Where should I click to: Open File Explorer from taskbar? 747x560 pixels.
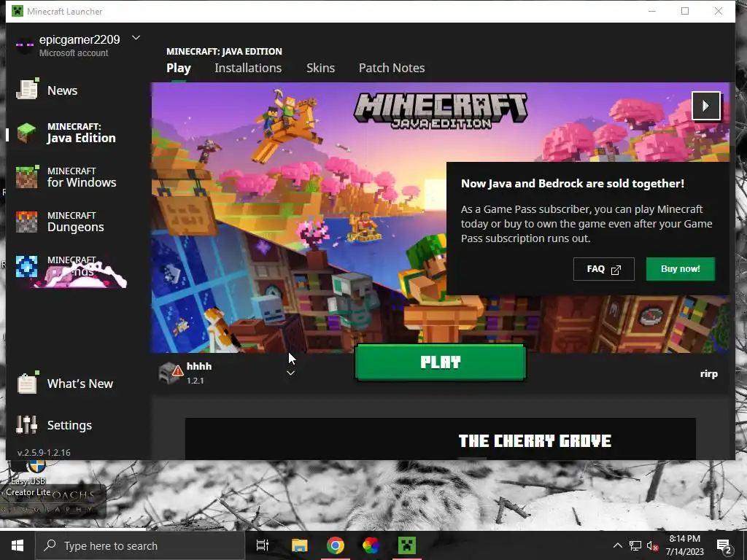click(x=300, y=545)
